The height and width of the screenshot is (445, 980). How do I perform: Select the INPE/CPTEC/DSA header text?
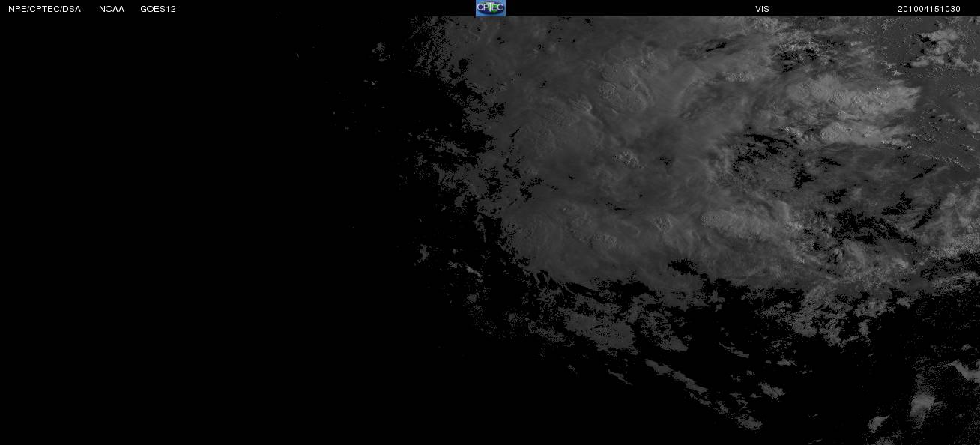(43, 9)
